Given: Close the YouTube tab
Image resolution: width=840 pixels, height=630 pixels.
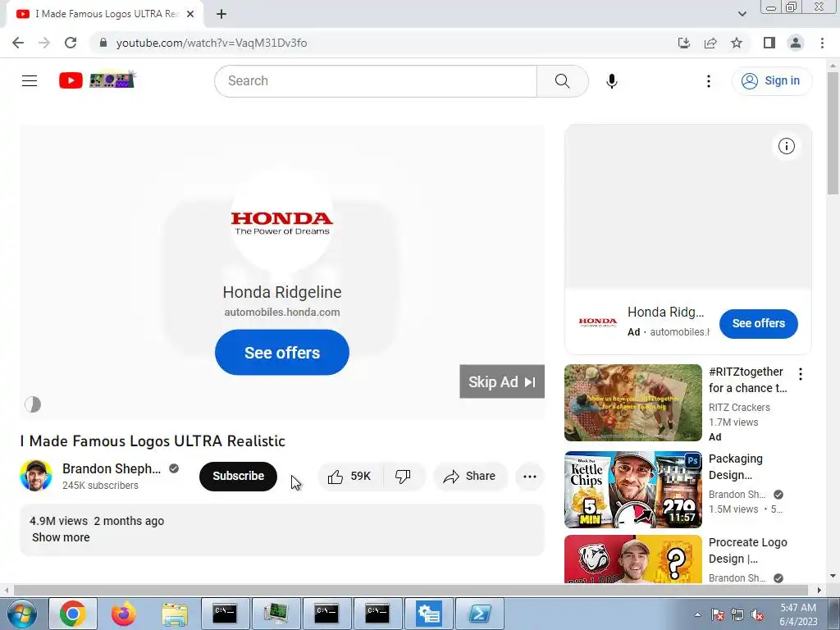Looking at the screenshot, I should coord(190,14).
